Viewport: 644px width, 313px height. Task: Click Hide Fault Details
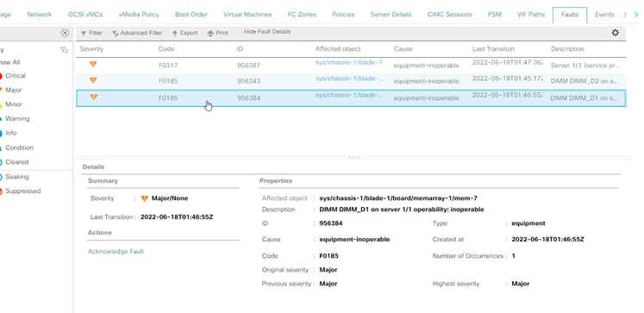coord(267,32)
